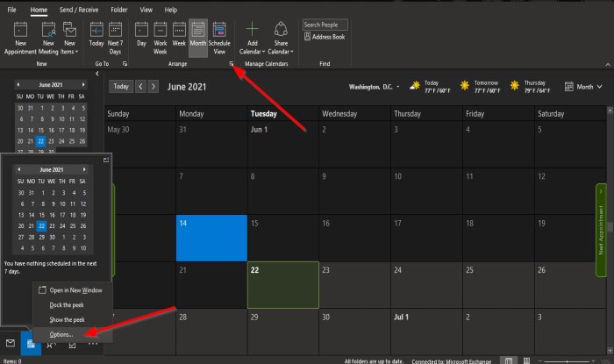Screen dimensions: 614x364
Task: Switch to Reading view in status bar
Action: 526,360
